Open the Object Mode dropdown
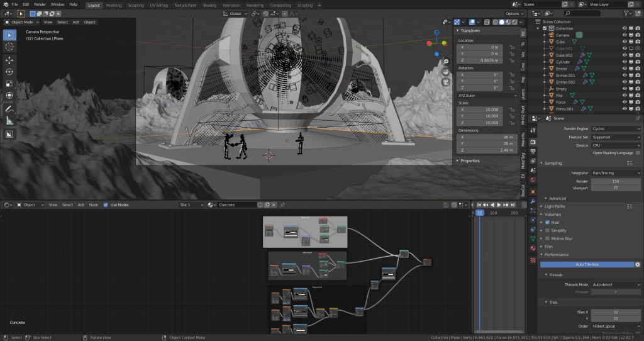The height and width of the screenshot is (341, 644). [22, 22]
